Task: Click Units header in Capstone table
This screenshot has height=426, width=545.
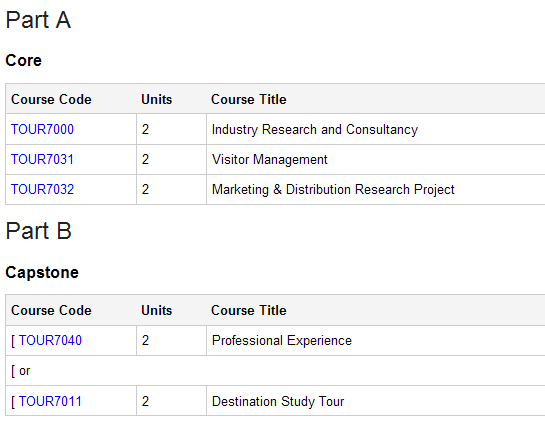Action: point(156,310)
